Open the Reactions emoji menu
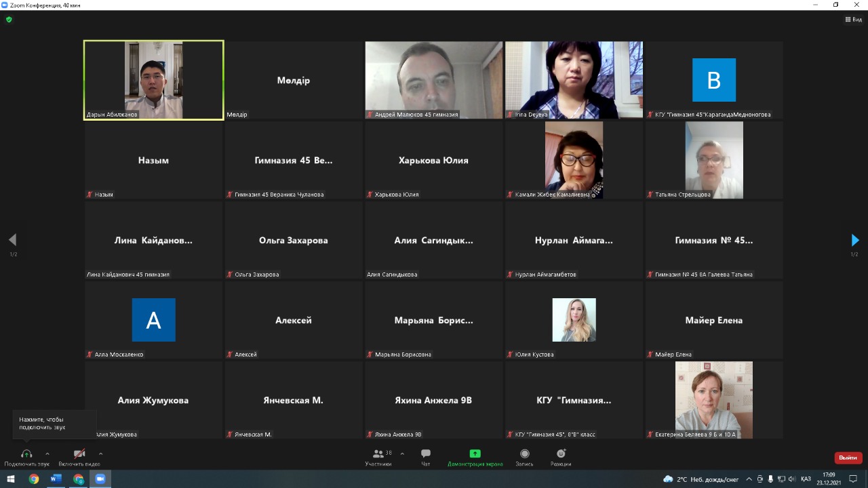The width and height of the screenshot is (868, 488). 561,453
